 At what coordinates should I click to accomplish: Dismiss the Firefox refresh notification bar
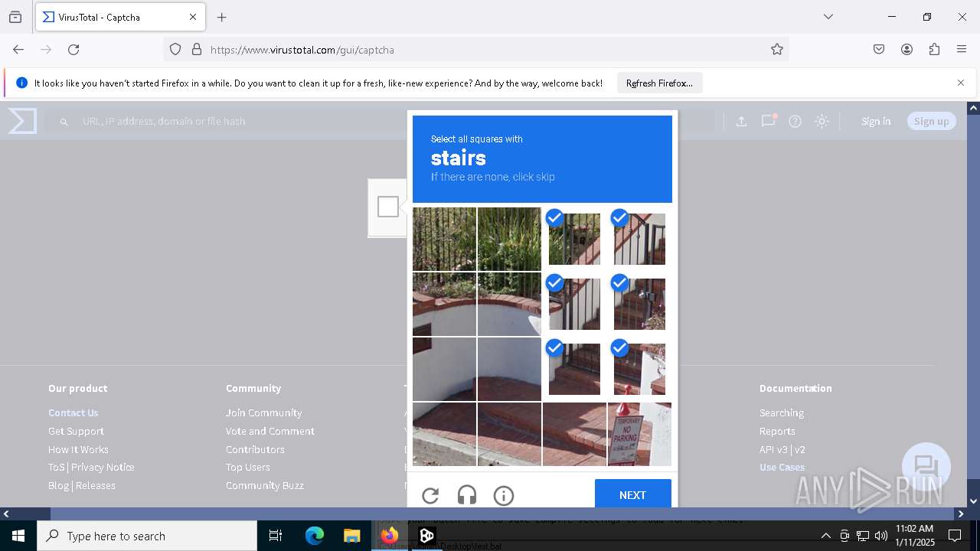pos(961,83)
